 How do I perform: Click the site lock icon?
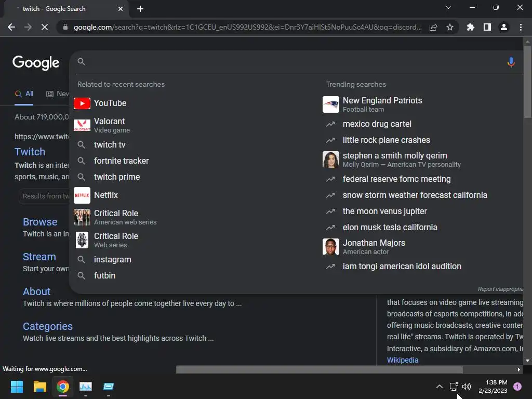pos(65,27)
